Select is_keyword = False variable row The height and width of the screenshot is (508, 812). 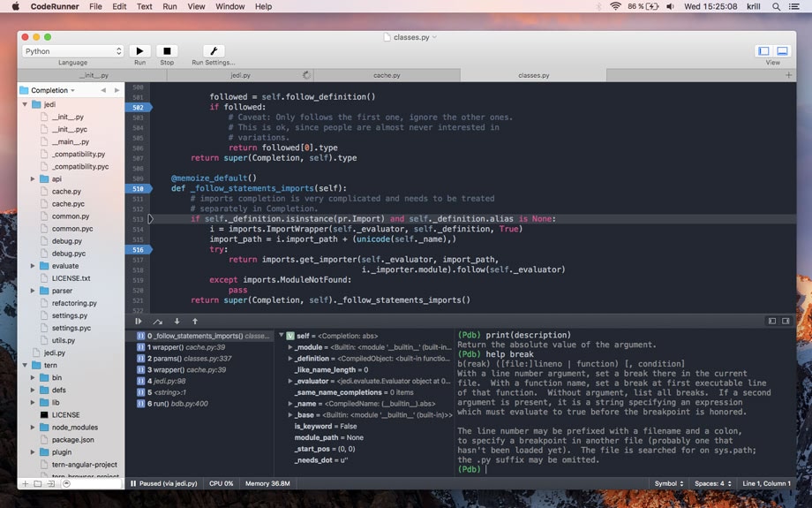click(x=326, y=427)
